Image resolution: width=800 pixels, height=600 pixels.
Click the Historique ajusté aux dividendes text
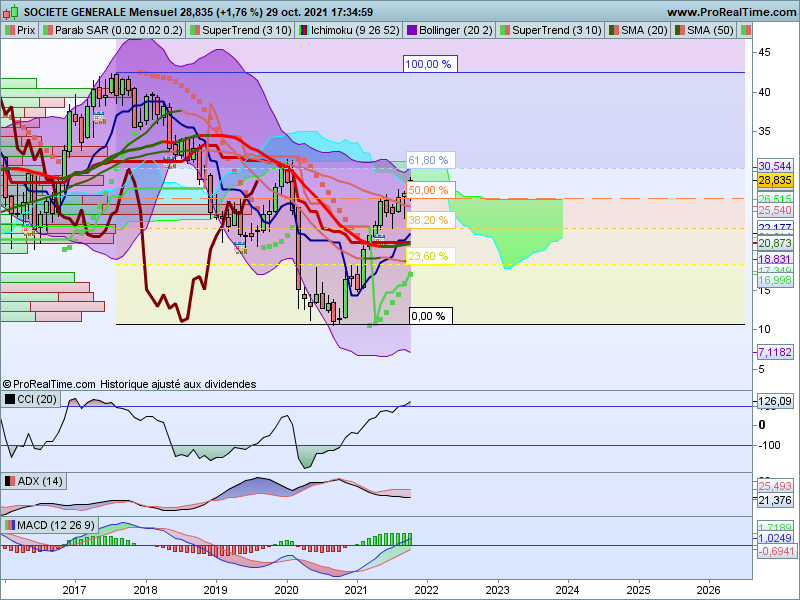(x=178, y=384)
